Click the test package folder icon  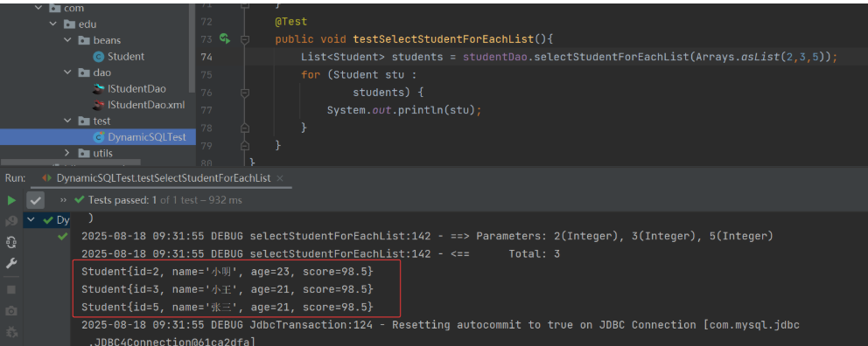tap(84, 121)
